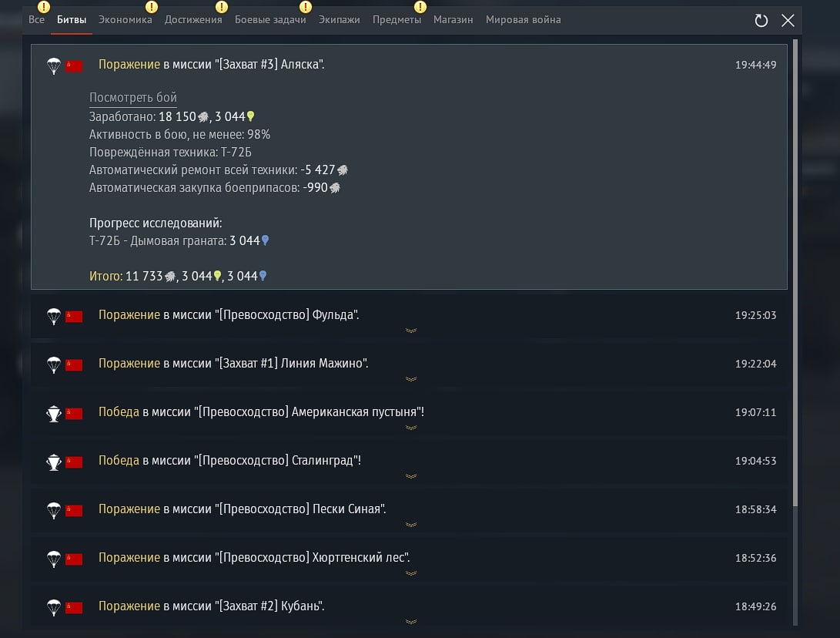Click parachute defeat icon for Фульда
The image size is (840, 638).
click(54, 317)
